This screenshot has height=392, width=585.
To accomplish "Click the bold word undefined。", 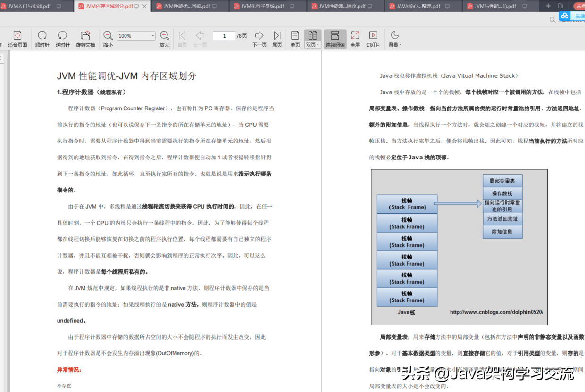I will point(72,321).
